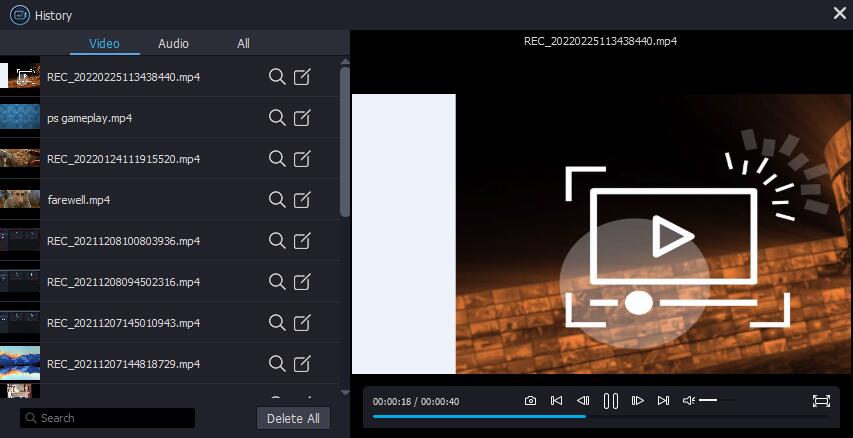Close the History window
Image resolution: width=853 pixels, height=438 pixels.
tap(839, 14)
